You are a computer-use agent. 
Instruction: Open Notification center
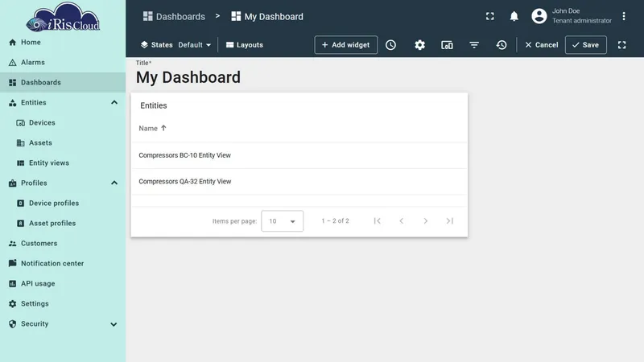coord(63,264)
